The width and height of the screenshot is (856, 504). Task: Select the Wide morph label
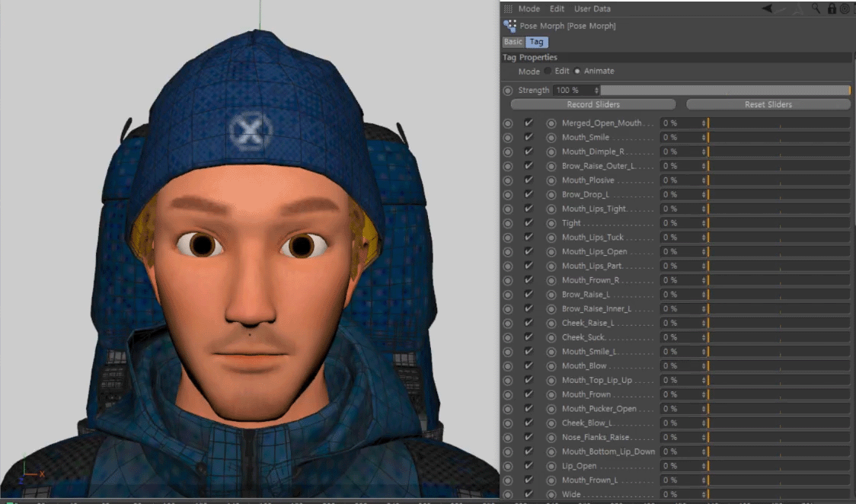tap(571, 494)
